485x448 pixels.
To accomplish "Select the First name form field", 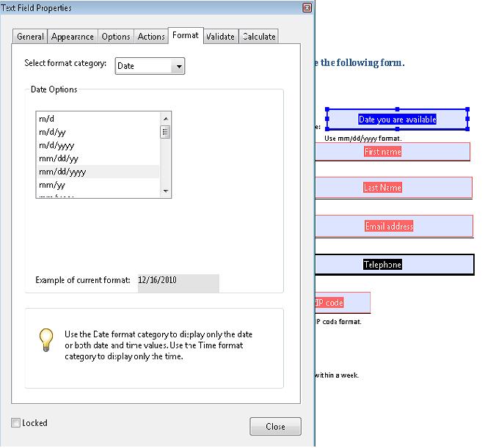I will (x=393, y=152).
